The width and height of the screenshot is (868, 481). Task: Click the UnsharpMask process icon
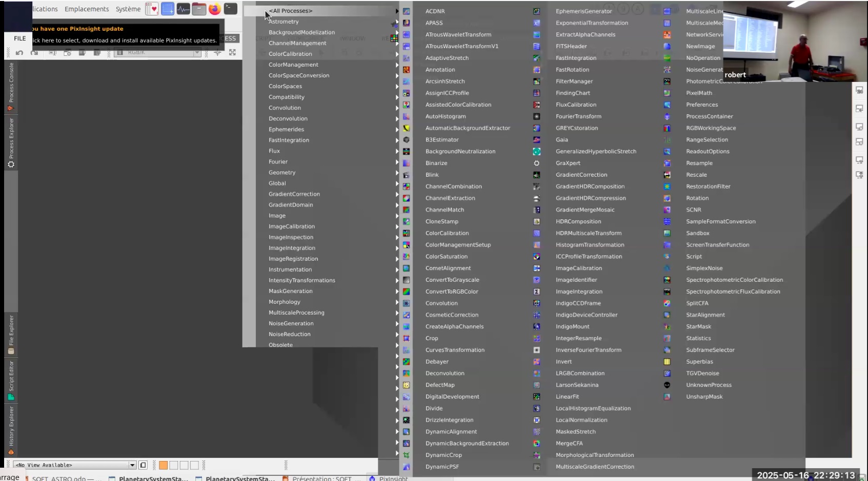point(667,396)
